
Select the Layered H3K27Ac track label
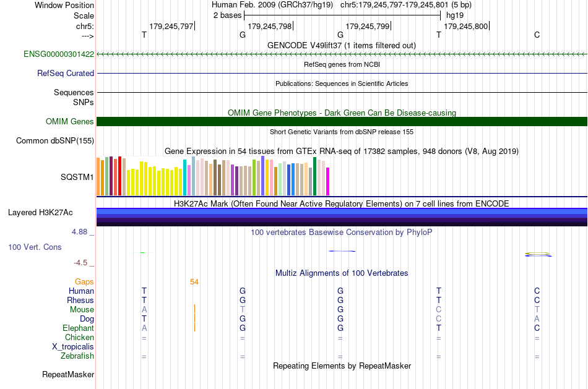[40, 213]
